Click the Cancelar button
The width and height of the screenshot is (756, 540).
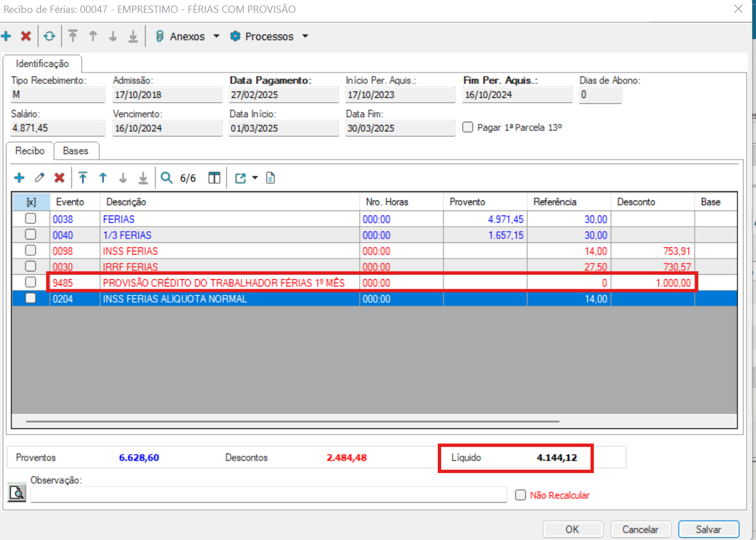pyautogui.click(x=640, y=529)
